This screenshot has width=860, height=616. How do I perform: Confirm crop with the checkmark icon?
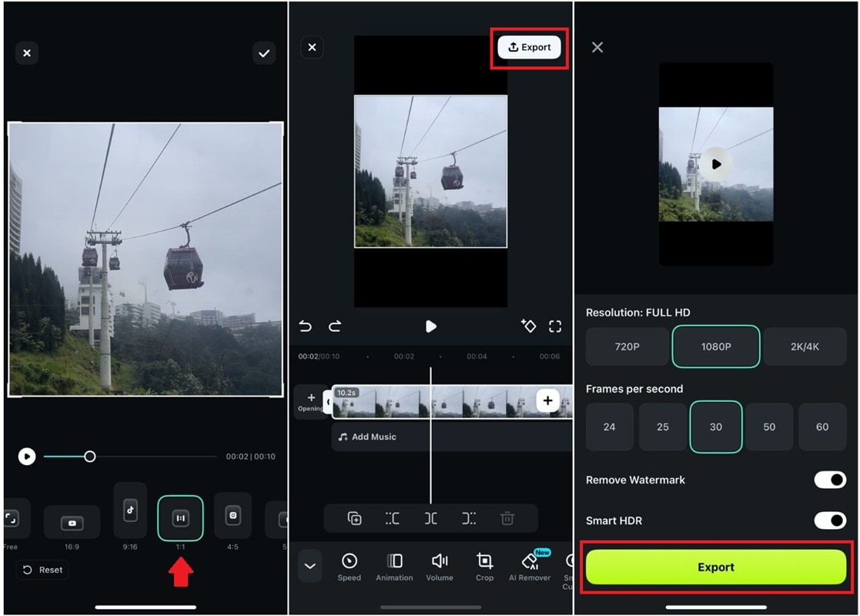coord(264,53)
